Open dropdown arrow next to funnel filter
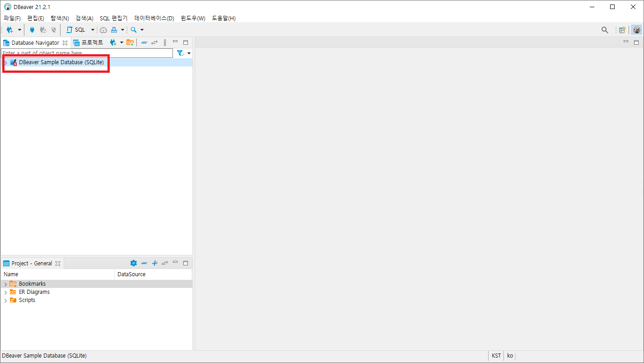Viewport: 644px width, 363px height. pyautogui.click(x=189, y=53)
